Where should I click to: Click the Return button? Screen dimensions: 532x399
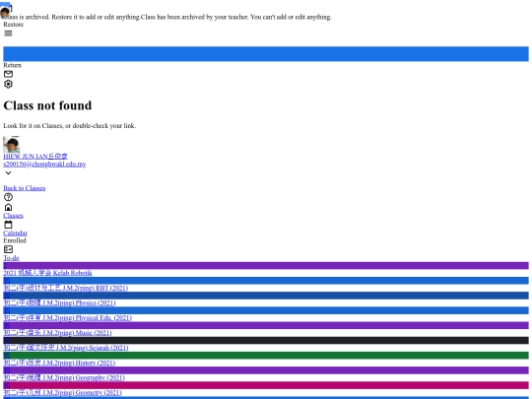(x=12, y=65)
